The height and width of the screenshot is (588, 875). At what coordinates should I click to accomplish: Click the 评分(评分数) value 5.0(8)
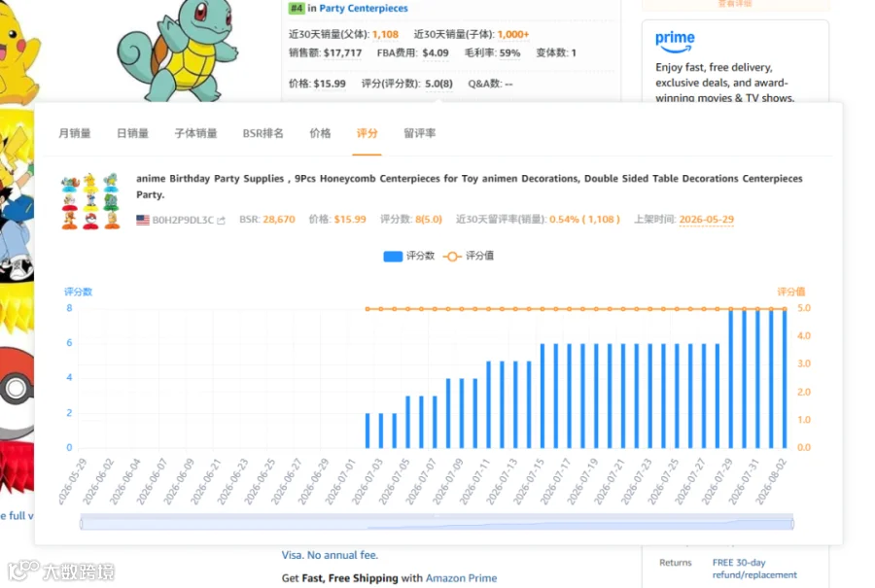(x=438, y=84)
